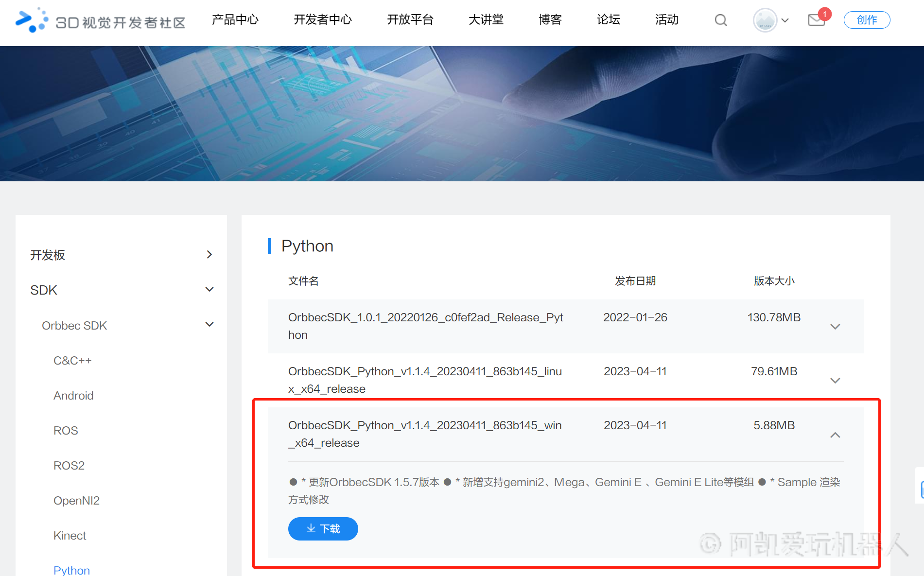Collapse the win_x64_release row chevron
The height and width of the screenshot is (576, 924).
(835, 435)
